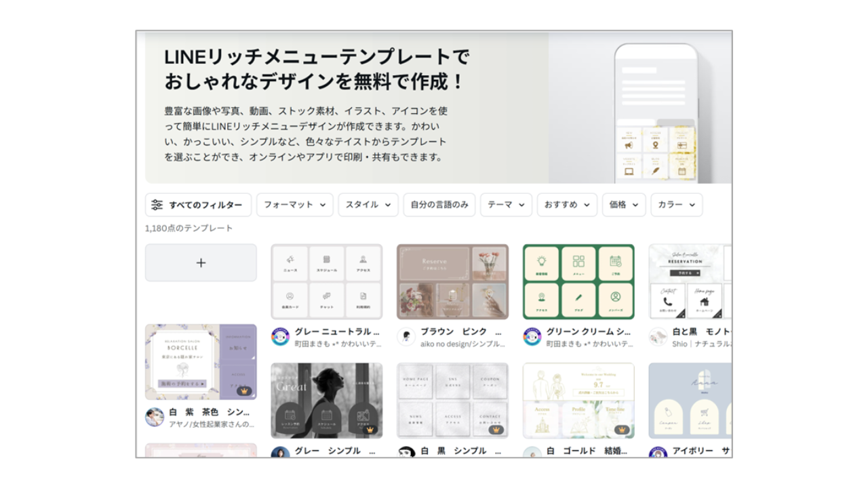The image size is (868, 488).
Task: Open the brown pink Reserve template thumbnail
Action: [x=452, y=281]
